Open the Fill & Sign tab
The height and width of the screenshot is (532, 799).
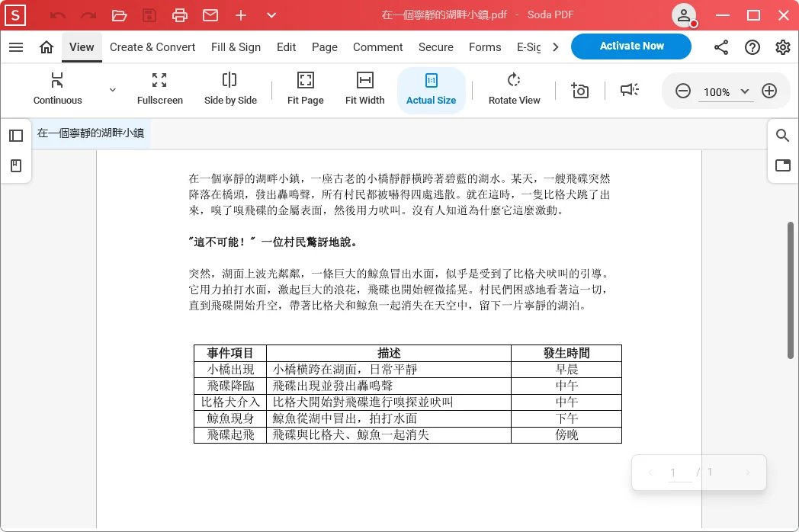(x=236, y=47)
